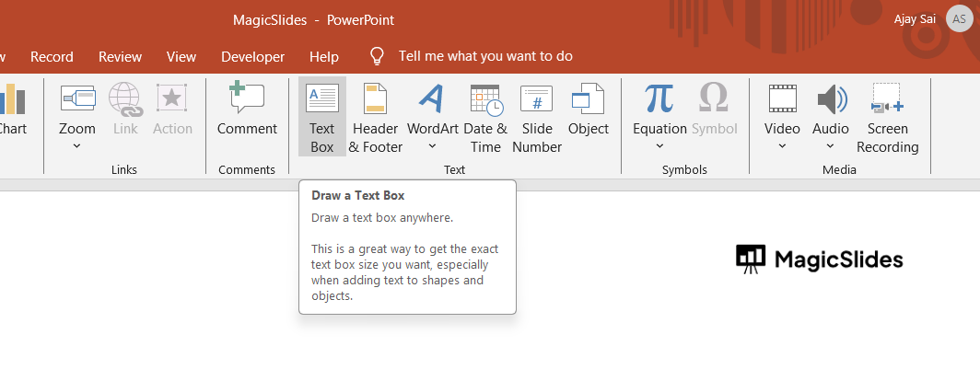Click the Tell me search box
This screenshot has height=392, width=980.
[x=485, y=56]
